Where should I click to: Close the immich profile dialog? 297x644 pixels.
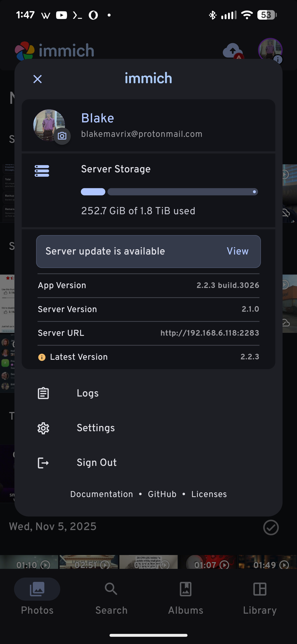pos(38,79)
